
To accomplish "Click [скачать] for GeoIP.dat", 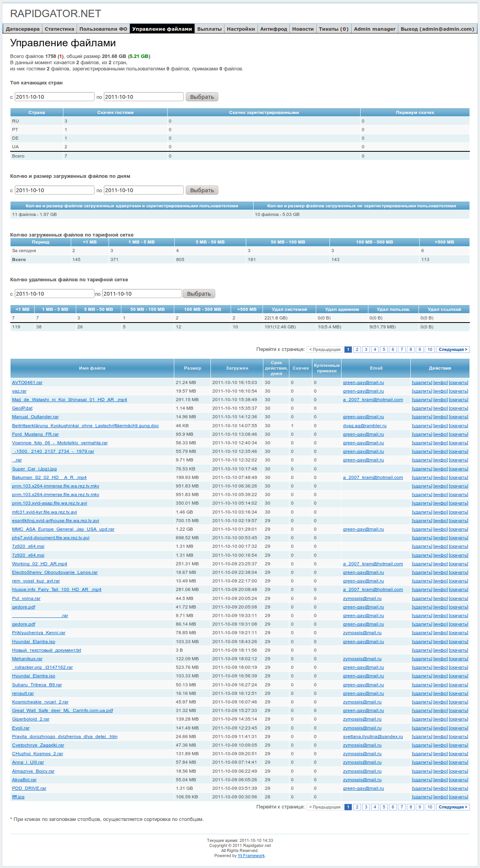I will 458,408.
